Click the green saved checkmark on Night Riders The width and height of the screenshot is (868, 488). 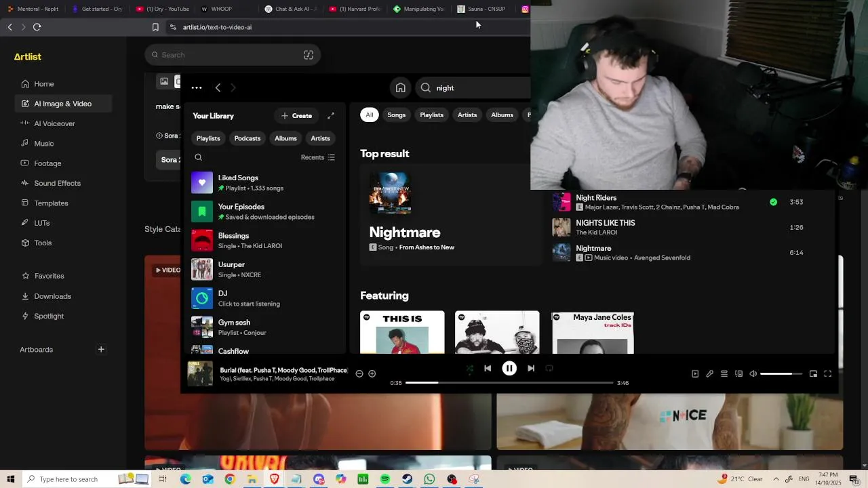tap(773, 202)
